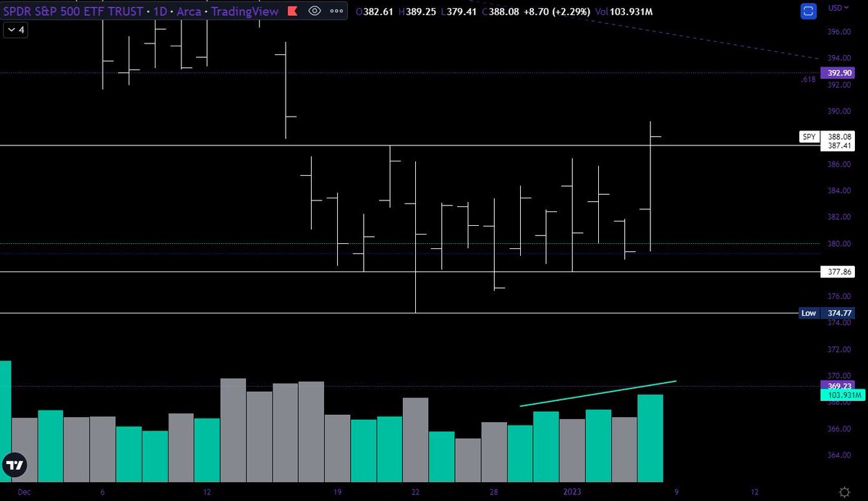Select the cyan trend line over volume bars
This screenshot has width=868, height=501.
(x=598, y=393)
